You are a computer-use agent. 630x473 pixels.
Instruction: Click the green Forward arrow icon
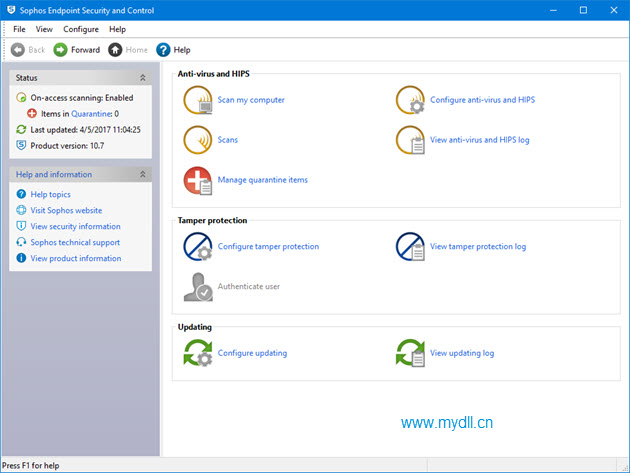point(60,50)
